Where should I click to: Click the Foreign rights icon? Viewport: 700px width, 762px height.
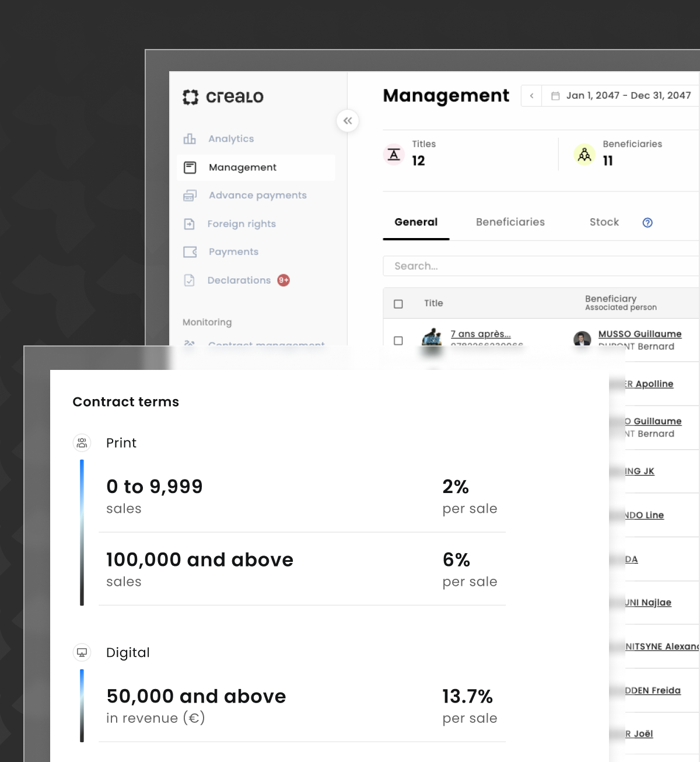[x=190, y=224]
